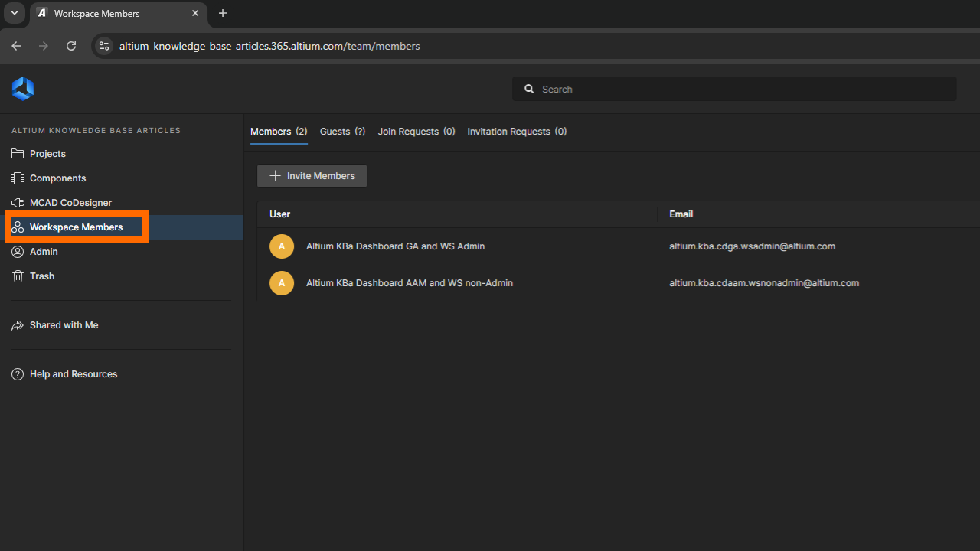The height and width of the screenshot is (551, 980).
Task: Open Help and Resources
Action: tap(73, 374)
